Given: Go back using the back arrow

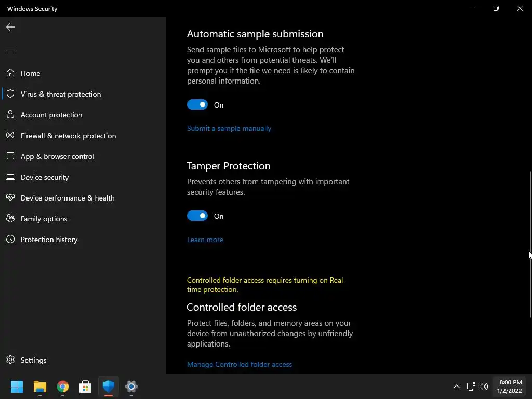Looking at the screenshot, I should click(10, 27).
